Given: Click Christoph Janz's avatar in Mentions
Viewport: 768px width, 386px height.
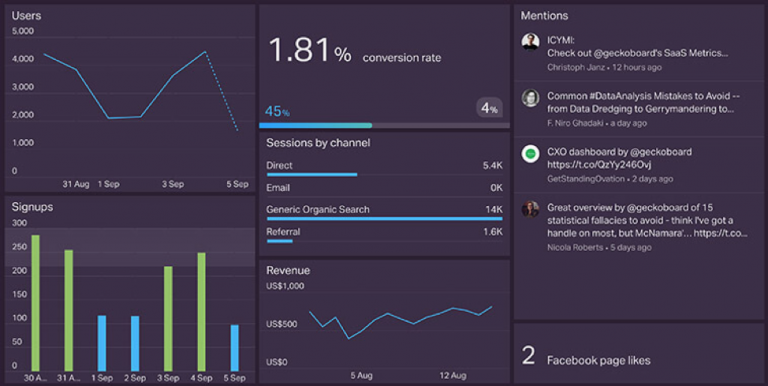Looking at the screenshot, I should click(x=530, y=42).
